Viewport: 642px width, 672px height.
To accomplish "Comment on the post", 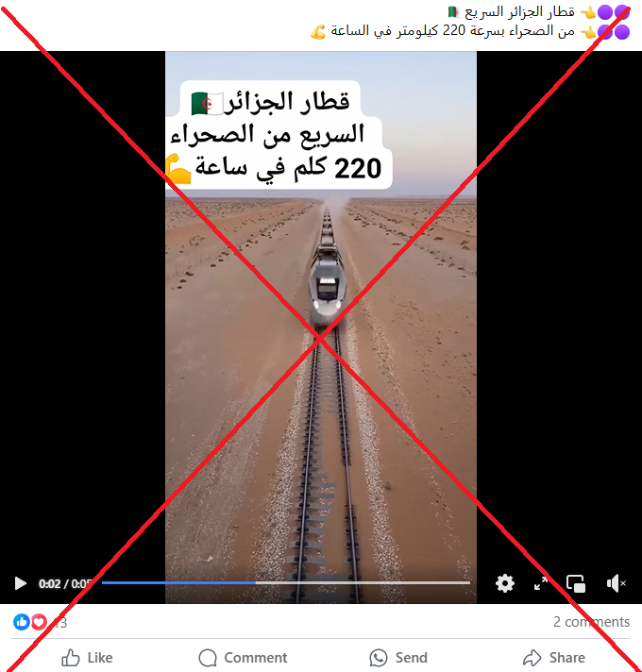I will click(243, 658).
